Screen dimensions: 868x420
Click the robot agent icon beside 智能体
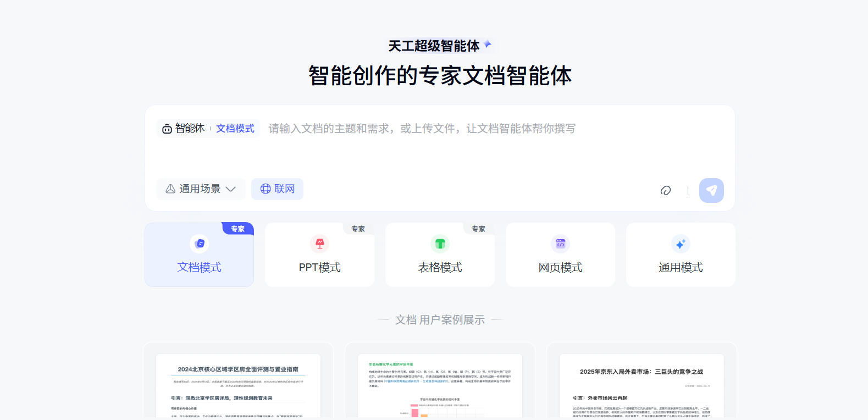click(x=167, y=129)
